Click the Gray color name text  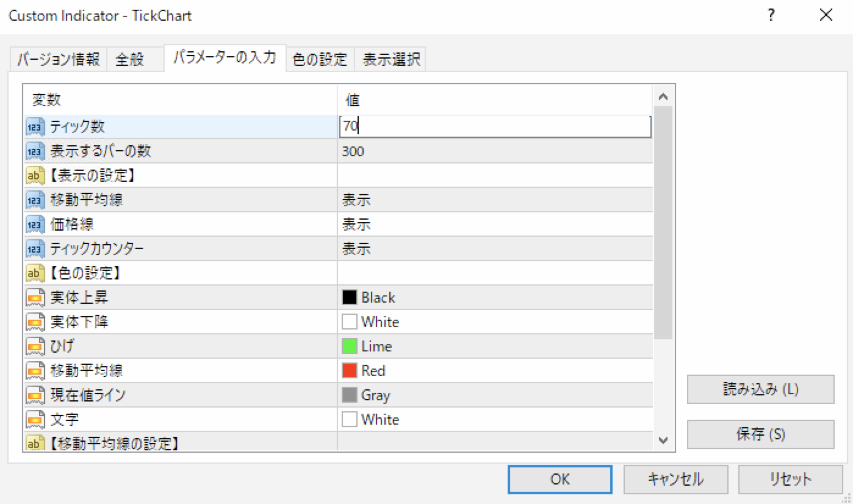[375, 395]
